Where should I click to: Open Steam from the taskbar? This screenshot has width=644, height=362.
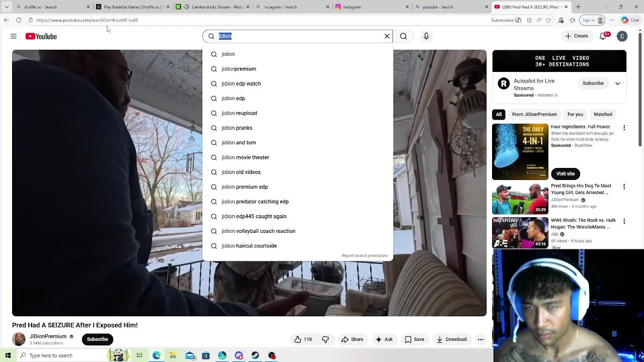pyautogui.click(x=255, y=355)
